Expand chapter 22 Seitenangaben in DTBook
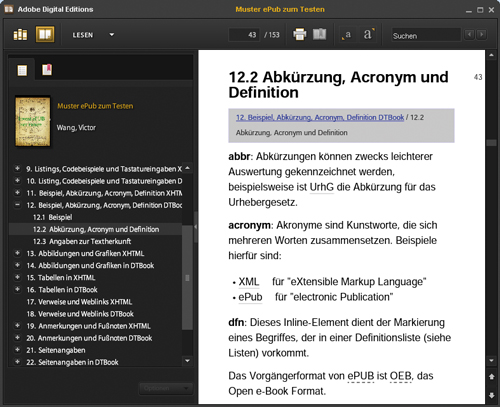 click(x=17, y=361)
